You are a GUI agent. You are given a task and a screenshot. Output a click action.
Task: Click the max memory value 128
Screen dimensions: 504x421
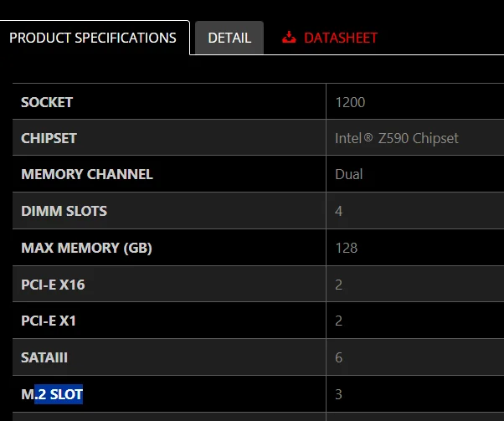pyautogui.click(x=346, y=248)
